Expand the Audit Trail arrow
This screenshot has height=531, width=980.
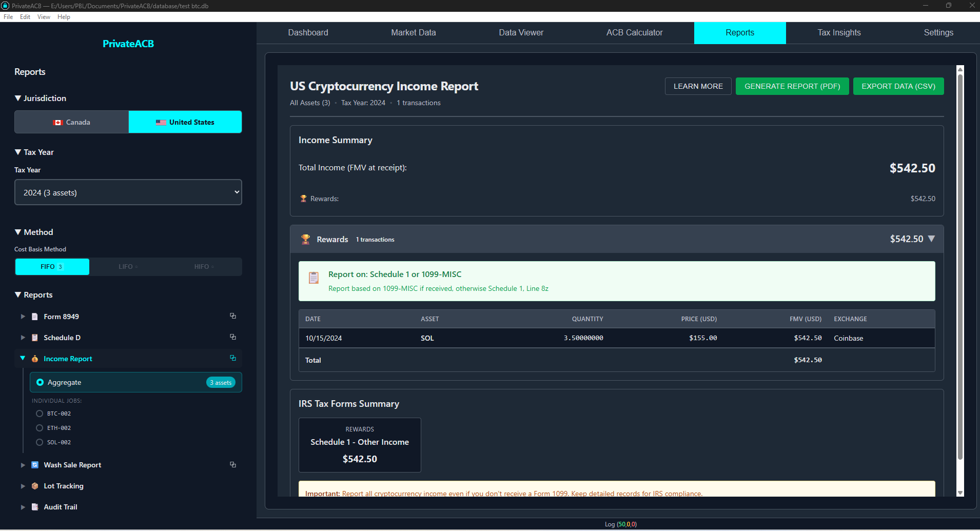(23, 507)
